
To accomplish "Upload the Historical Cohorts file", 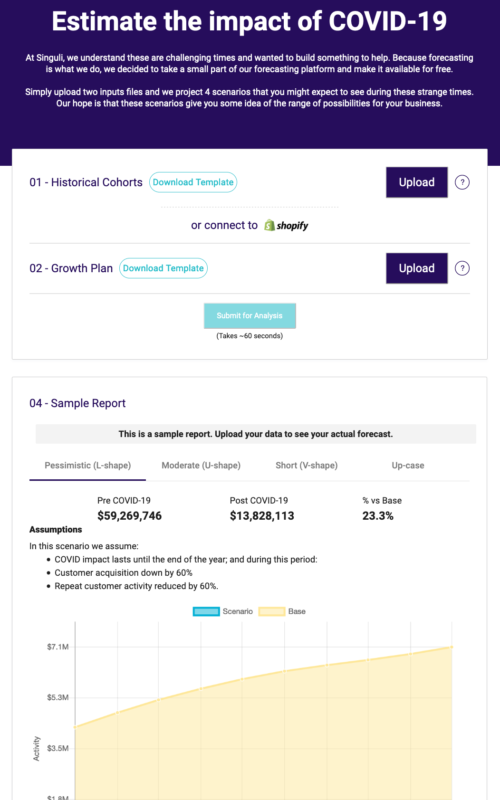I will 417,182.
